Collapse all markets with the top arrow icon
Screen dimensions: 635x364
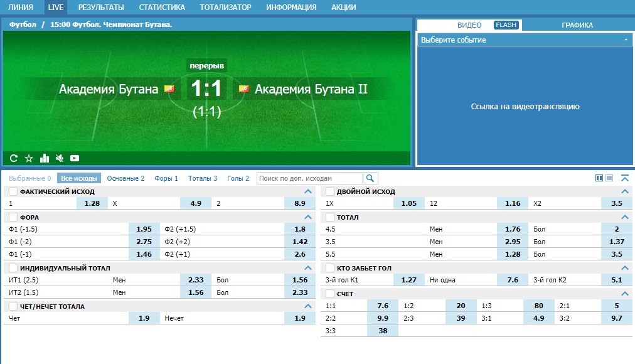[625, 178]
